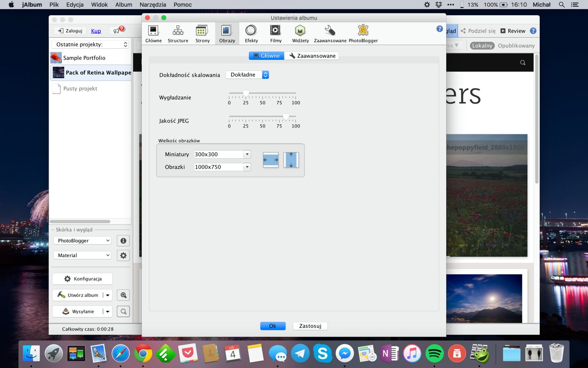This screenshot has height=368, width=588.
Task: Open the Plik menu
Action: point(54,5)
